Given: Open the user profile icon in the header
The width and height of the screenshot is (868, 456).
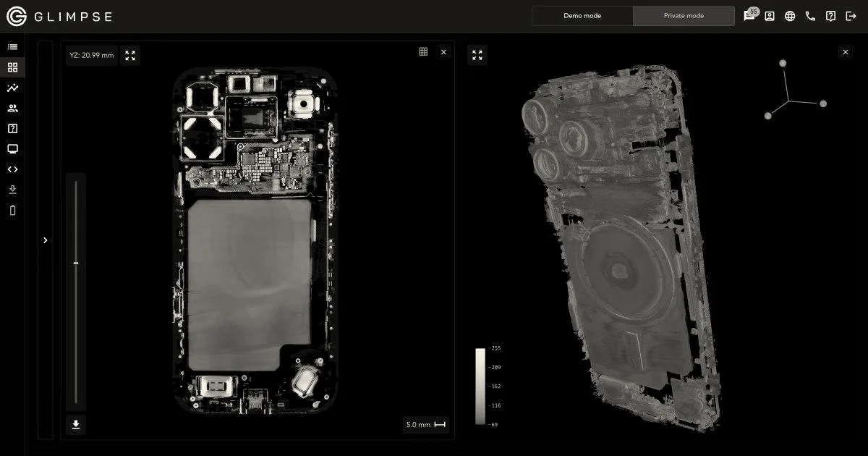Looking at the screenshot, I should point(770,16).
